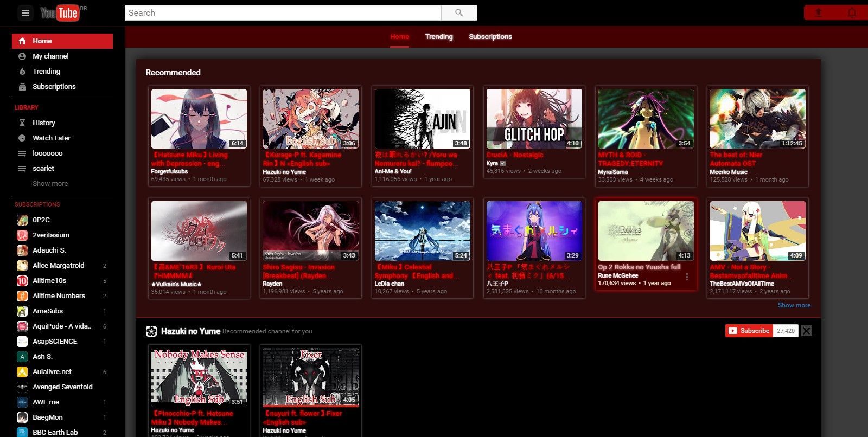Open the Ash S. channel avatar
Image resolution: width=868 pixels, height=437 pixels.
click(22, 357)
